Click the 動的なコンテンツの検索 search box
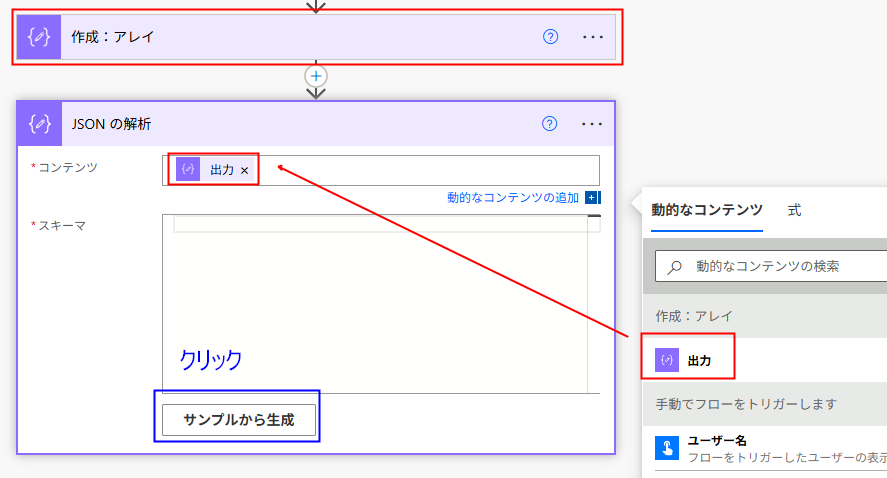Screen dimensions: 887x478 771,266
